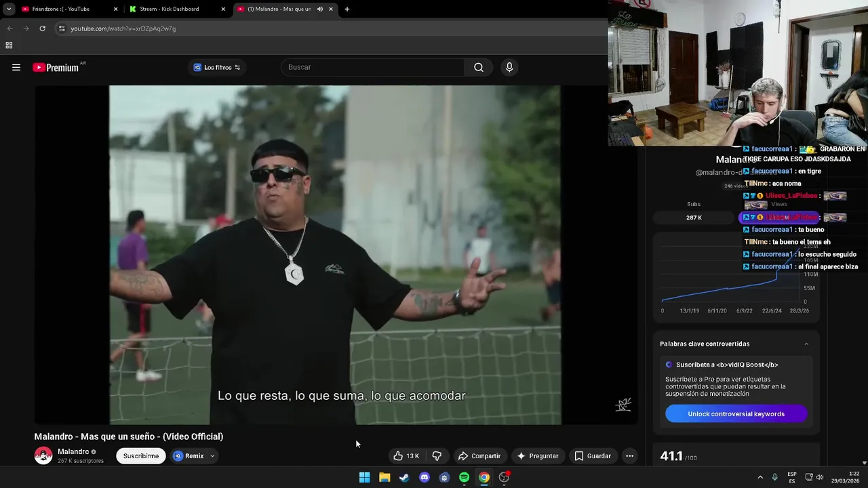Click the Buscar search input field
Screen dimensions: 868x488
point(373,67)
